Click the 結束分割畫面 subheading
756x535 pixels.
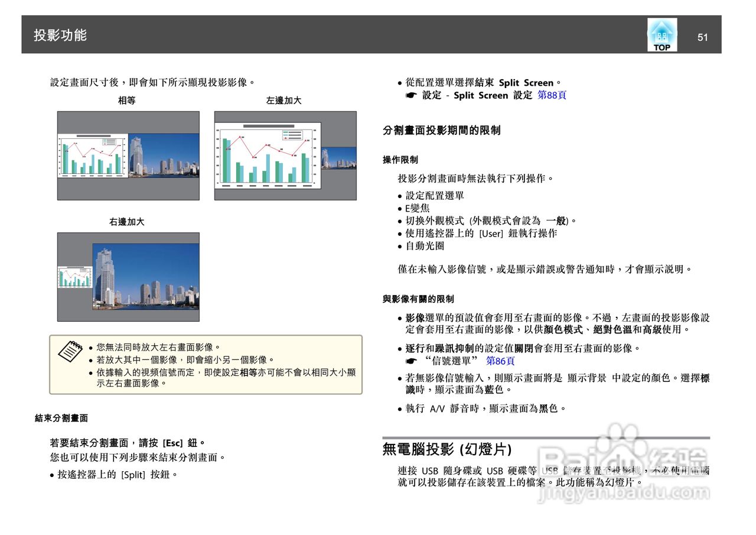coord(61,418)
